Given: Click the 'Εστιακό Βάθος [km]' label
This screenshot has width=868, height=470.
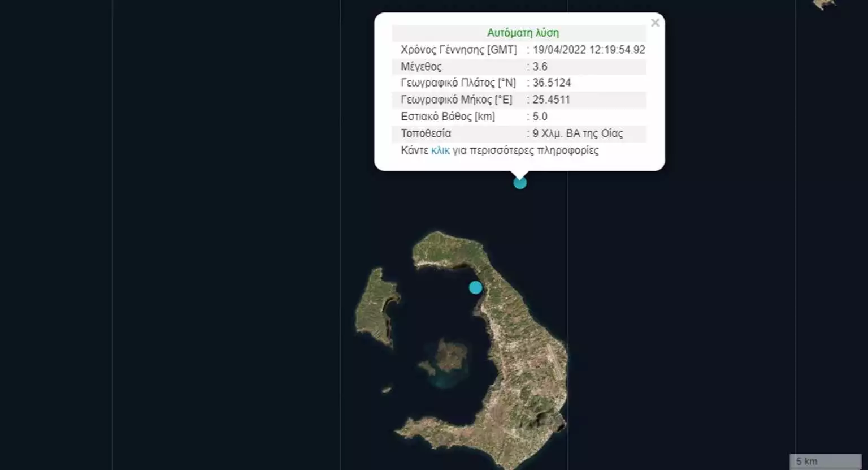Looking at the screenshot, I should click(448, 117).
